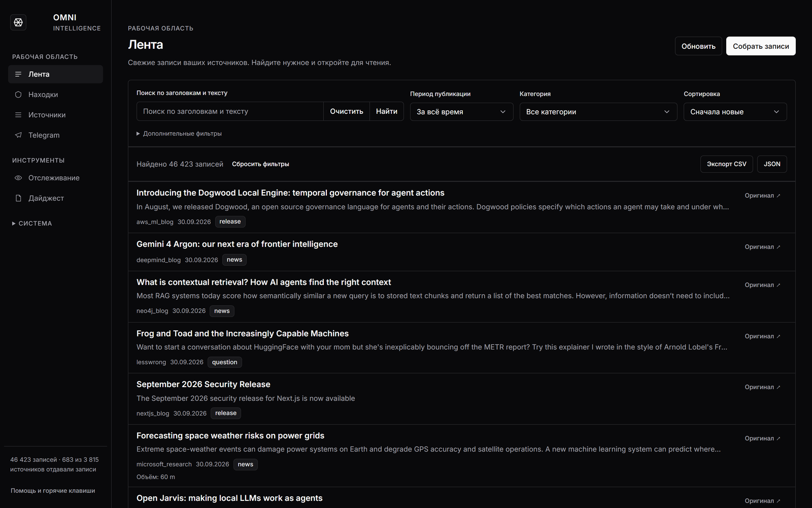Click the news tag on deepmind_blog entry

234,260
